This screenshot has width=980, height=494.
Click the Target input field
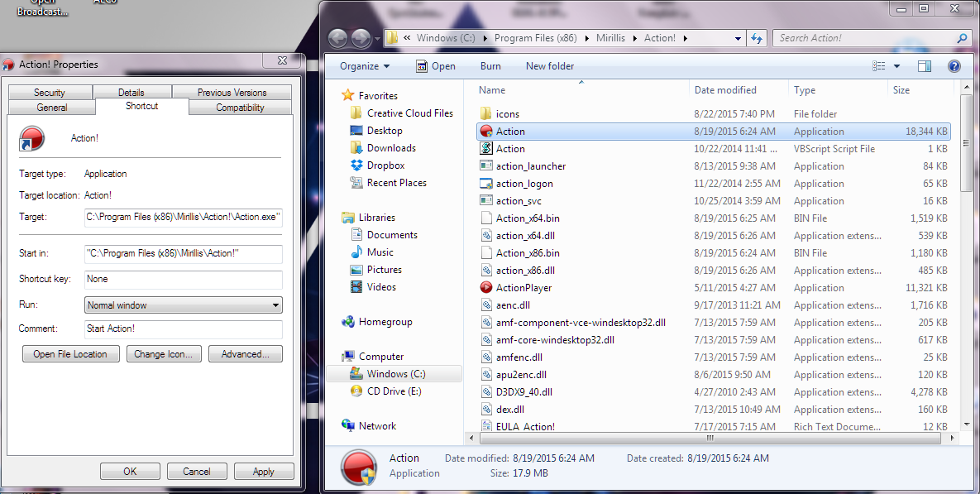[183, 217]
